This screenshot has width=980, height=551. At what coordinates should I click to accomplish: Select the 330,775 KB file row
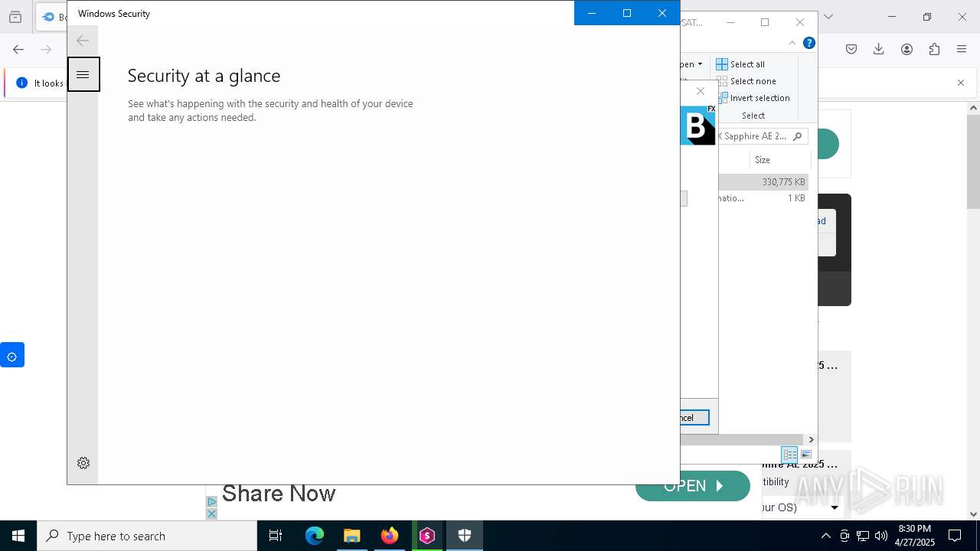coord(763,182)
